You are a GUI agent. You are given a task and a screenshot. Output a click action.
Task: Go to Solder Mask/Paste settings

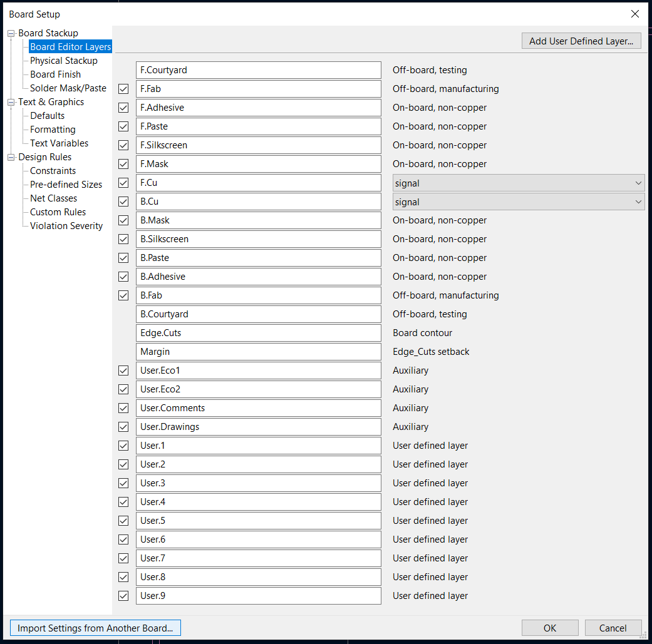click(68, 88)
